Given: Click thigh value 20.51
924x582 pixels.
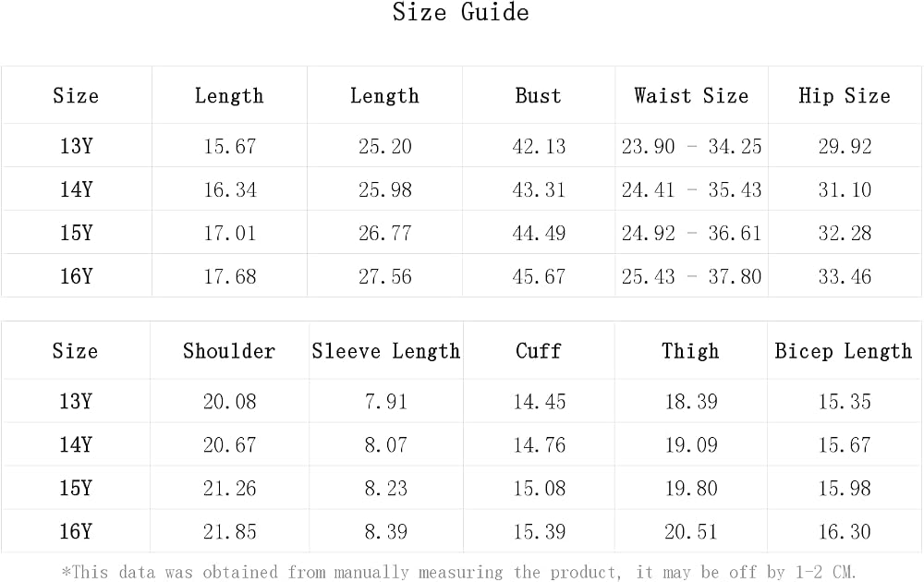Looking at the screenshot, I should [690, 532].
